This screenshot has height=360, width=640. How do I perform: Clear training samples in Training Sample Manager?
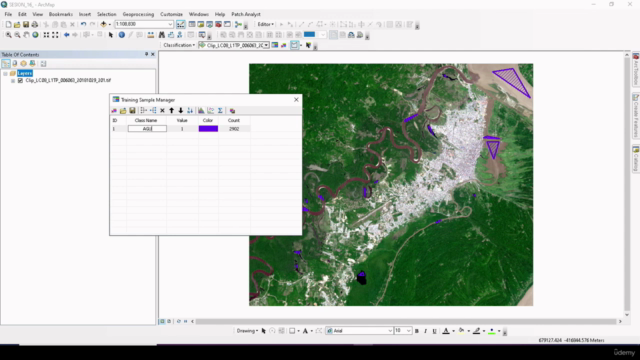point(114,111)
